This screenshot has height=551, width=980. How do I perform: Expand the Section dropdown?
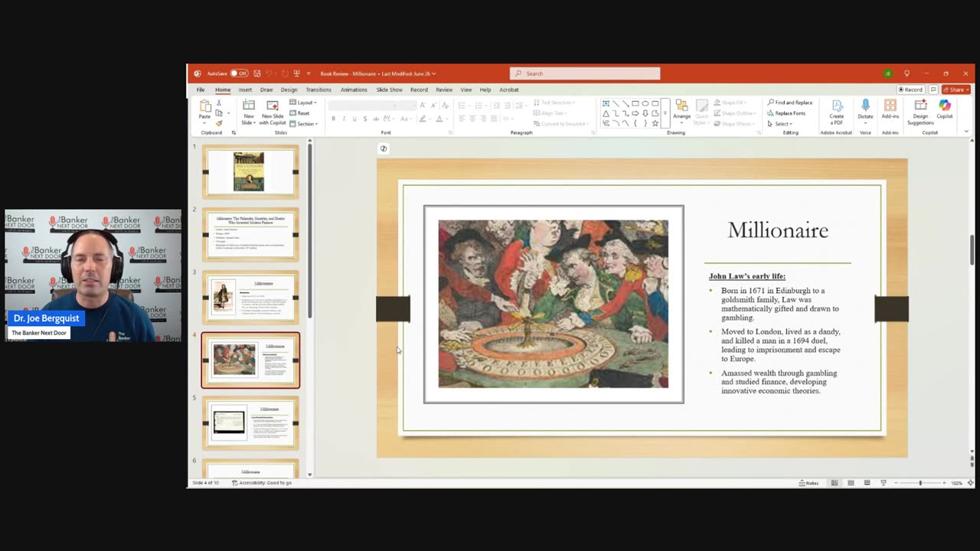click(x=303, y=123)
